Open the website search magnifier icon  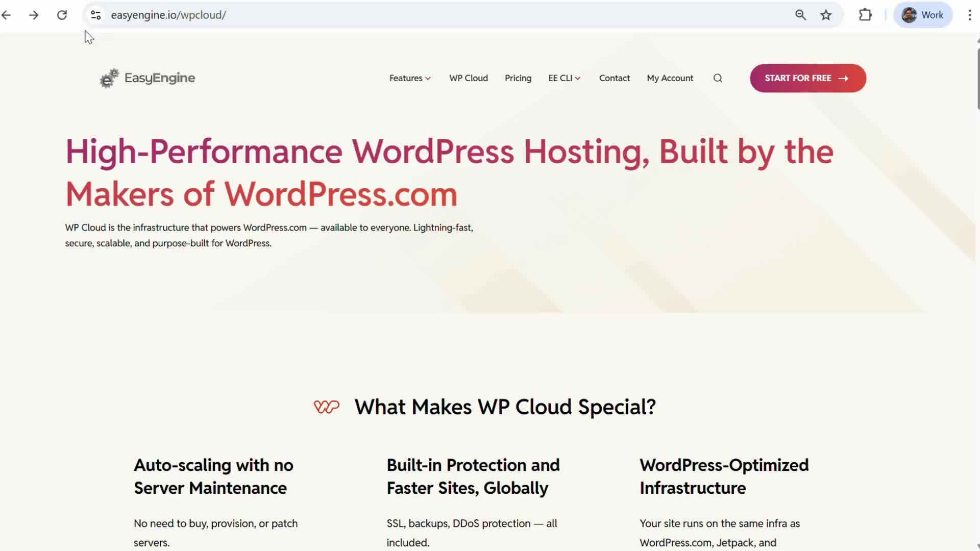718,78
